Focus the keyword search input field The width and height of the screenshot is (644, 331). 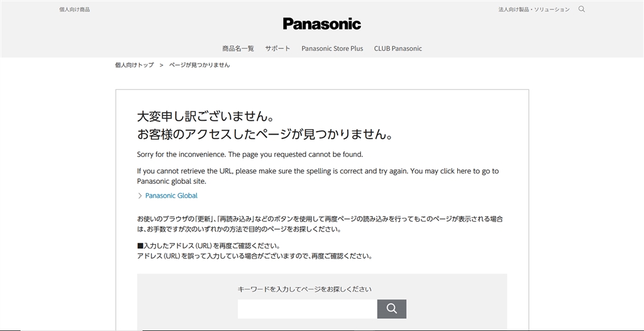tap(307, 309)
